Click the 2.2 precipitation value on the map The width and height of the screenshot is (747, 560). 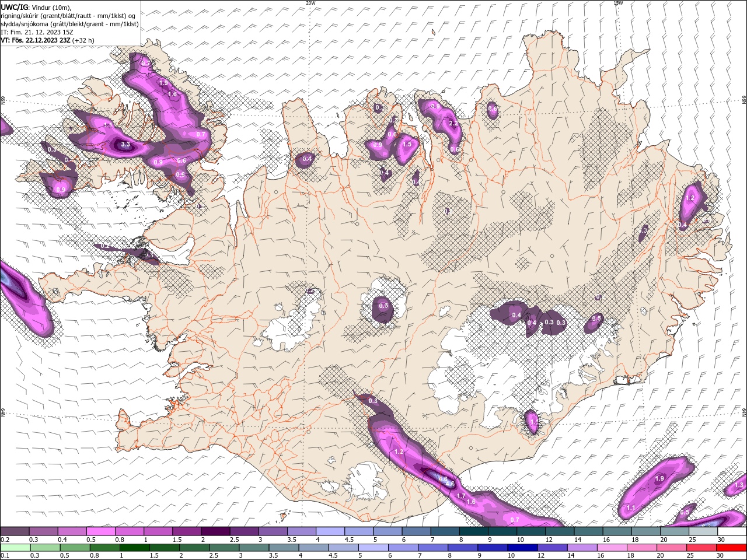click(453, 124)
